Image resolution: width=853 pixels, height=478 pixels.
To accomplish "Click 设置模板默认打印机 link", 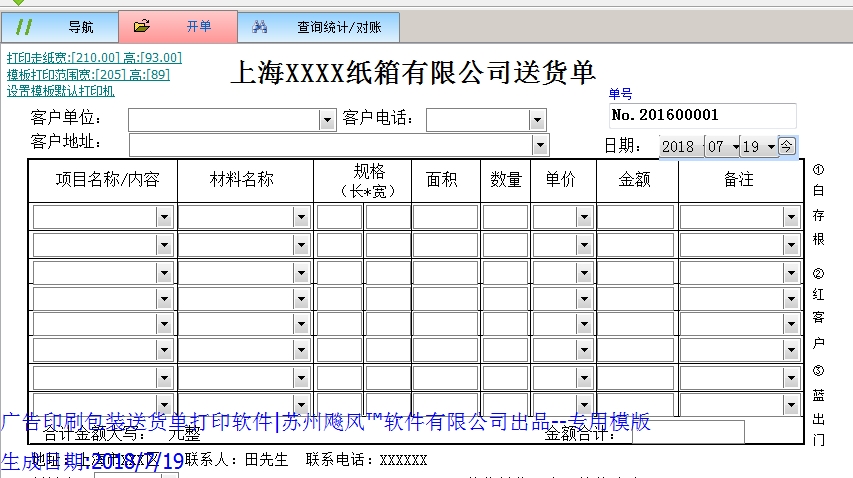I will click(61, 90).
